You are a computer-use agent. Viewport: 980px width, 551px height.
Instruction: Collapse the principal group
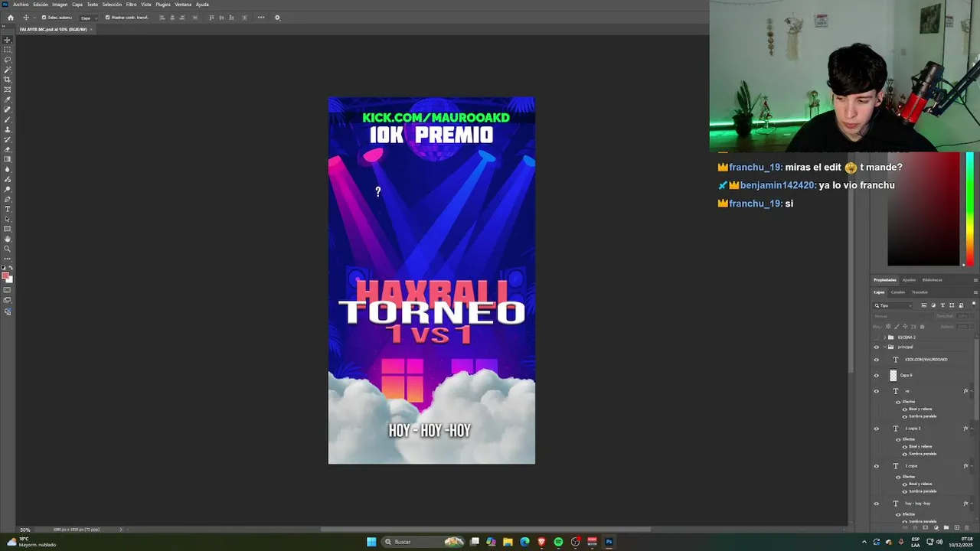[884, 347]
